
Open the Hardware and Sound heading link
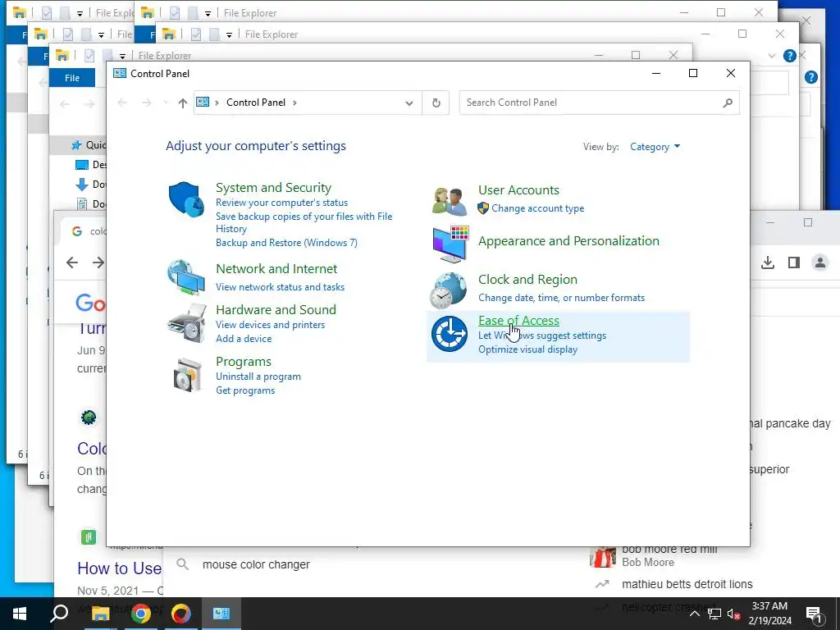[276, 309]
